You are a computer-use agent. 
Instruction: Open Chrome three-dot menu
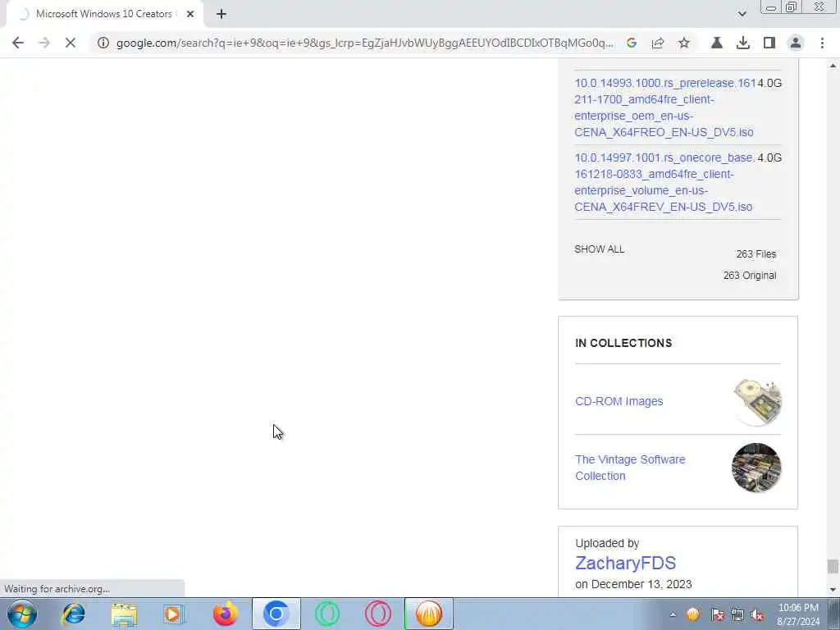point(822,43)
